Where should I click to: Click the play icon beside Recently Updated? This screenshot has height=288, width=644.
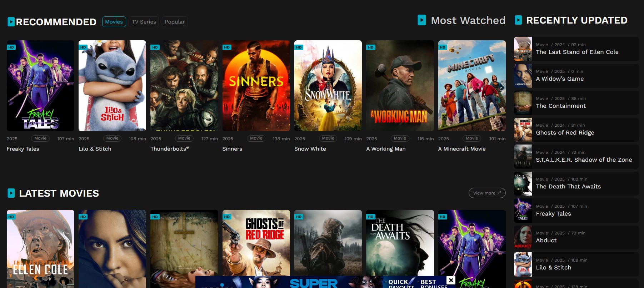(x=518, y=20)
